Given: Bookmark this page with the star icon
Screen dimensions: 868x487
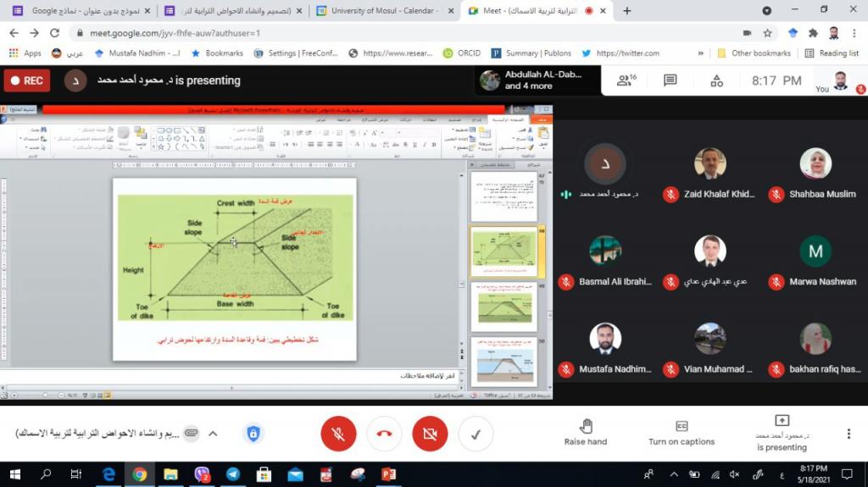Looking at the screenshot, I should [768, 33].
